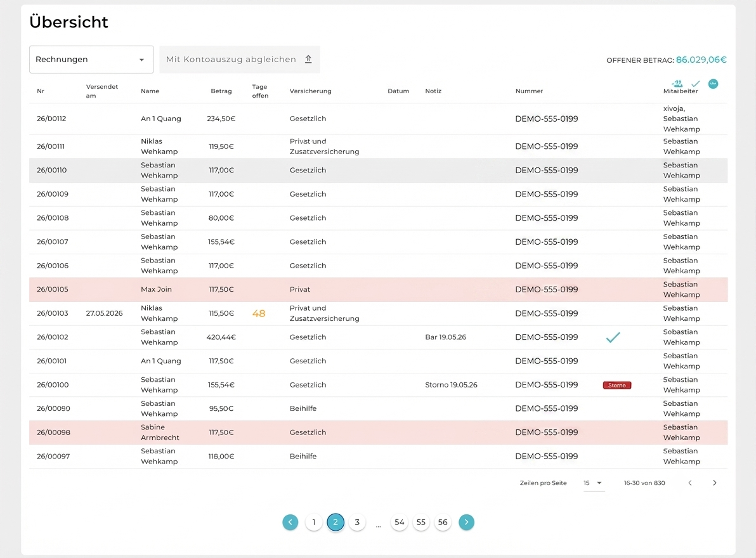This screenshot has width=756, height=558.
Task: Select invoice number 26/00103
Action: click(x=52, y=313)
